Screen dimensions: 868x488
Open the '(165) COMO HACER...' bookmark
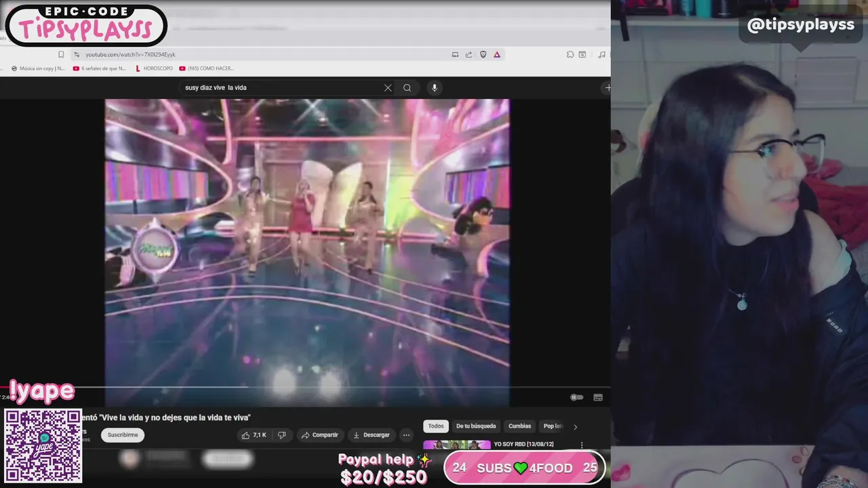tap(207, 68)
